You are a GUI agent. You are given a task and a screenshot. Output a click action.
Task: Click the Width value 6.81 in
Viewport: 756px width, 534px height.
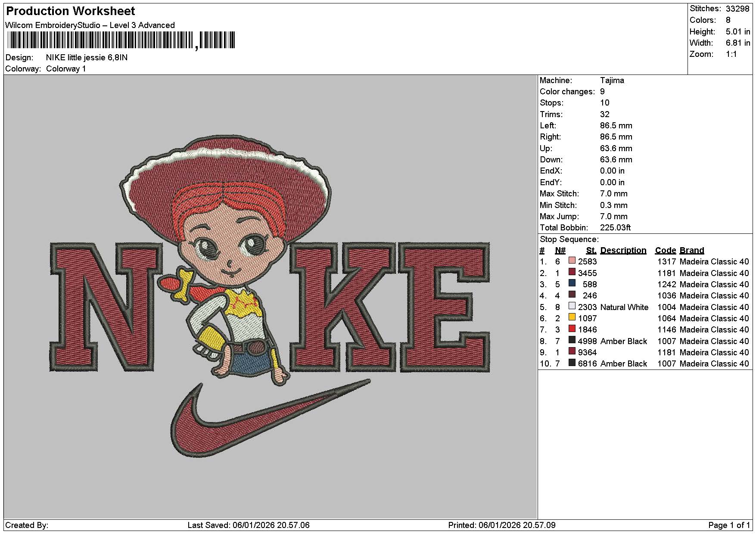click(738, 43)
